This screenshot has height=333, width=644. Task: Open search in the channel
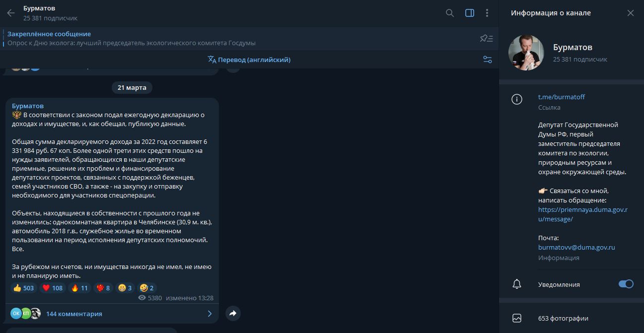(450, 13)
